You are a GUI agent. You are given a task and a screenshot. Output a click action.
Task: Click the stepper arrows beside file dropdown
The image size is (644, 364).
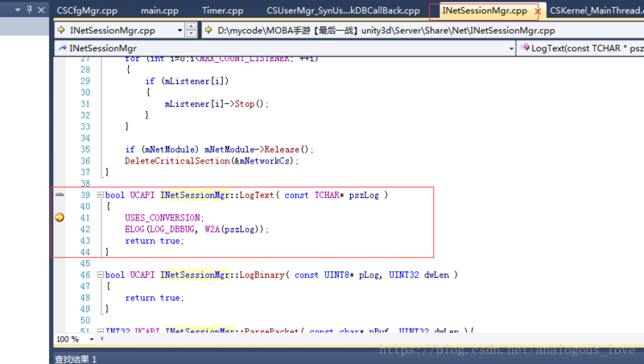[192, 30]
